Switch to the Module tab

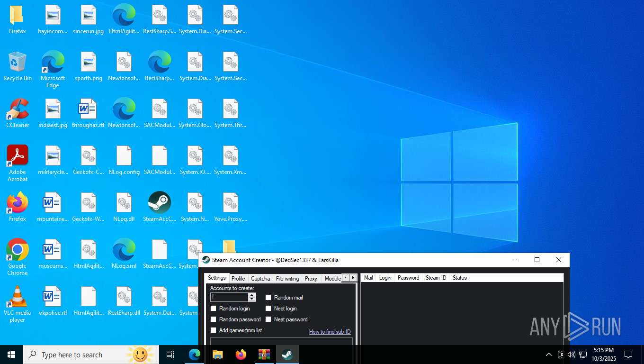[332, 279]
